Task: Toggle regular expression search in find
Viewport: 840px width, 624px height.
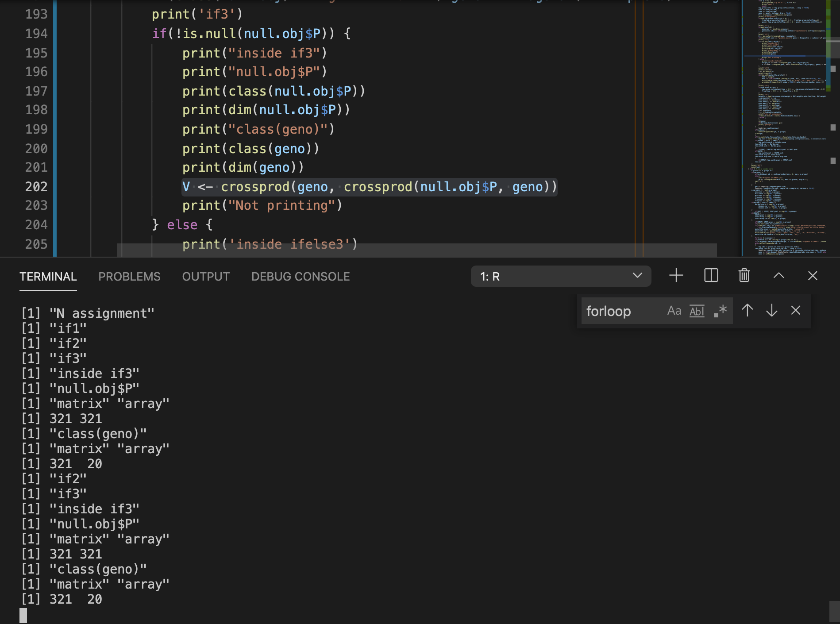Action: tap(720, 311)
